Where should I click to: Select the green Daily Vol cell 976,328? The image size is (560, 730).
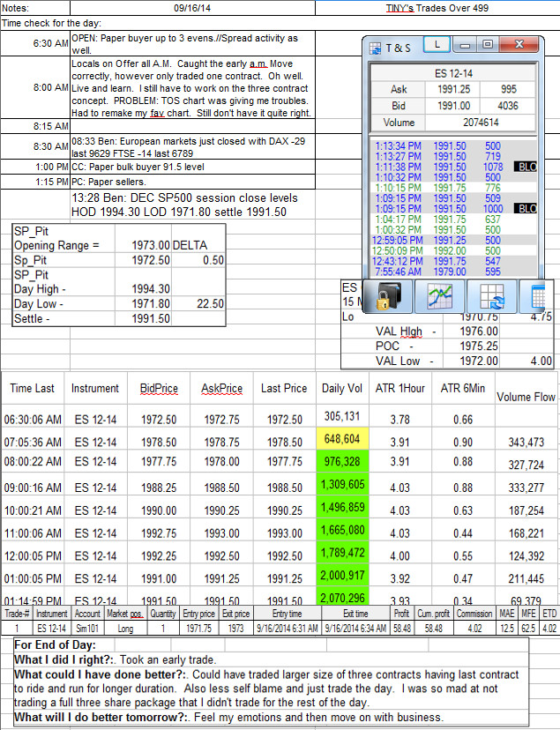tap(342, 461)
